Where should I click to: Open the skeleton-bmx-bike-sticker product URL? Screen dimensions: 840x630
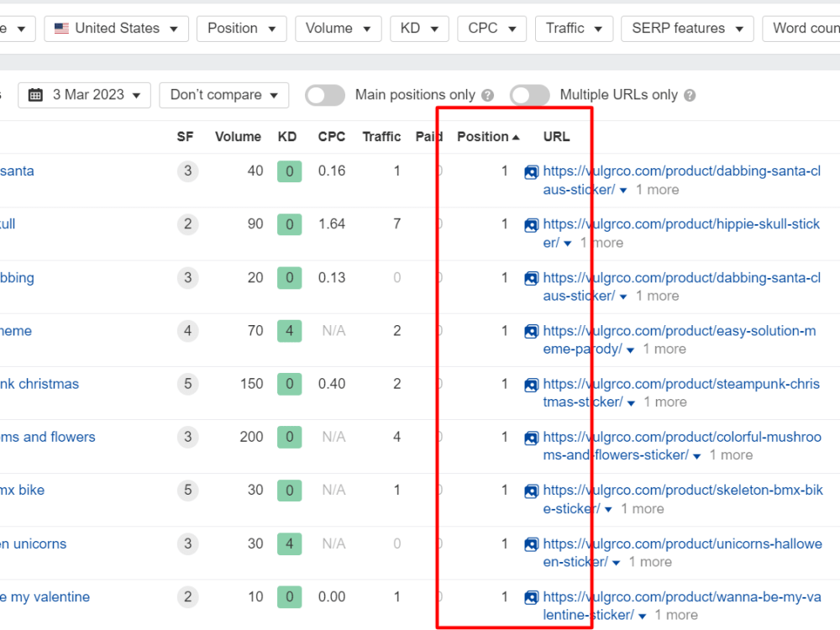tap(683, 499)
